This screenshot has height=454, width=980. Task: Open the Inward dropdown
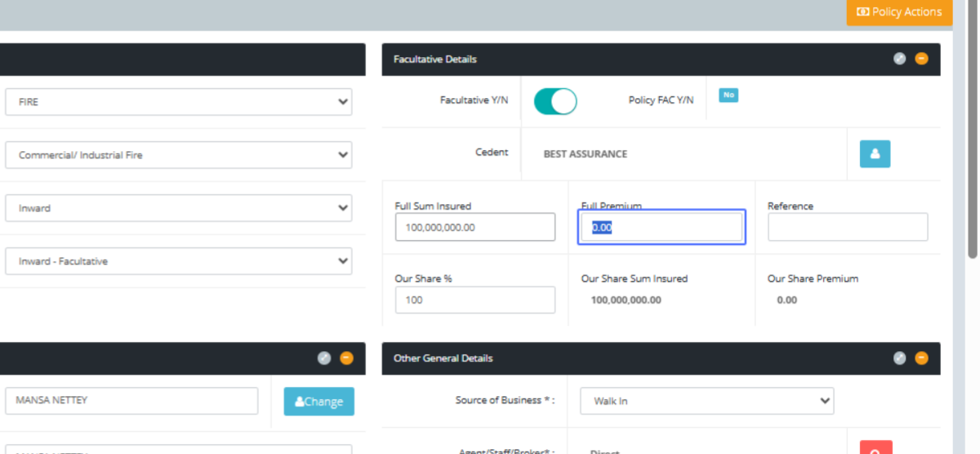pyautogui.click(x=178, y=208)
